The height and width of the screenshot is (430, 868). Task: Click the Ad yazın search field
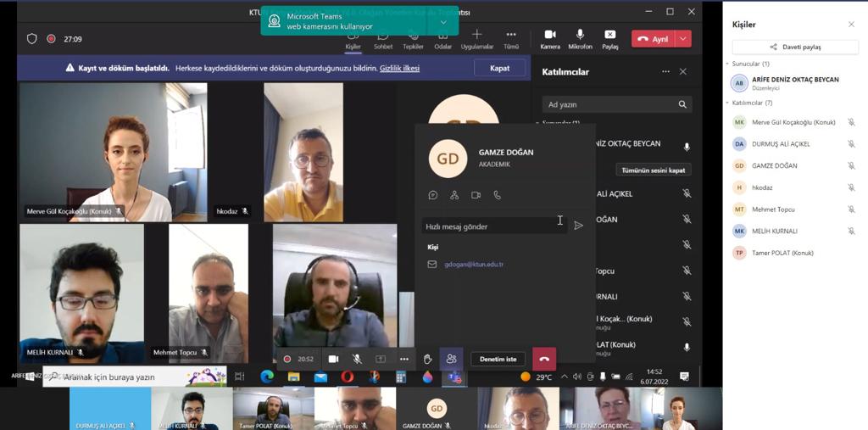[617, 104]
